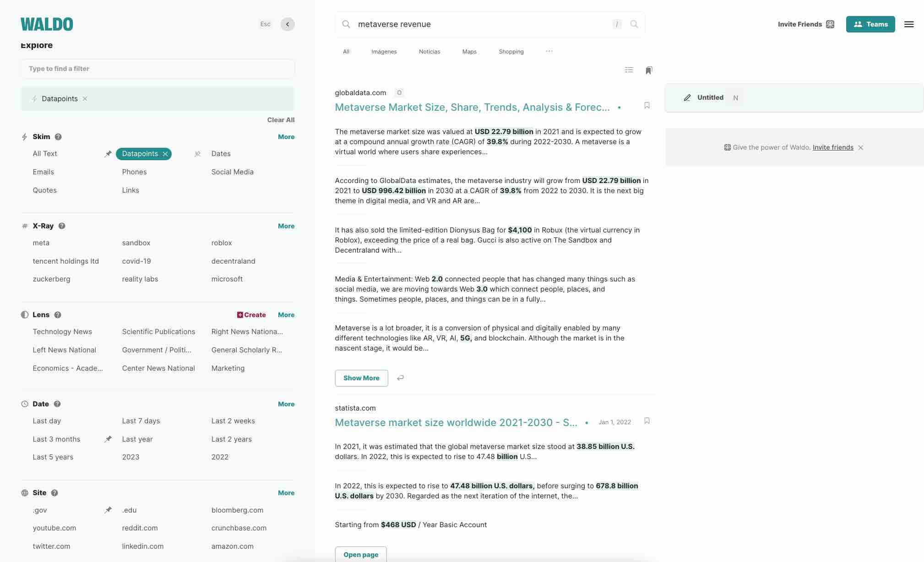Screen dimensions: 924x562
Task: Switch to the Imágenes tab
Action: click(x=384, y=52)
